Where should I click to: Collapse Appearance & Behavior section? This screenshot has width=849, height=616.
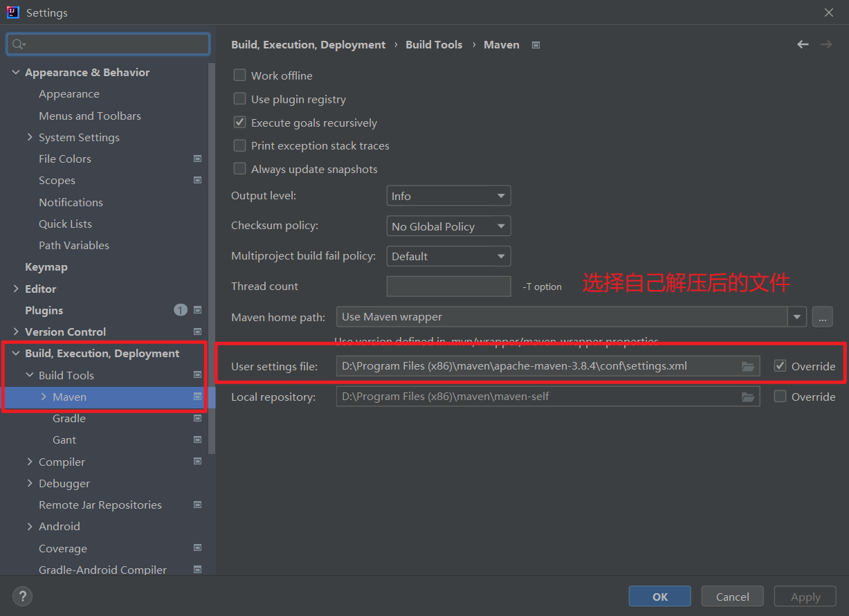[x=16, y=72]
